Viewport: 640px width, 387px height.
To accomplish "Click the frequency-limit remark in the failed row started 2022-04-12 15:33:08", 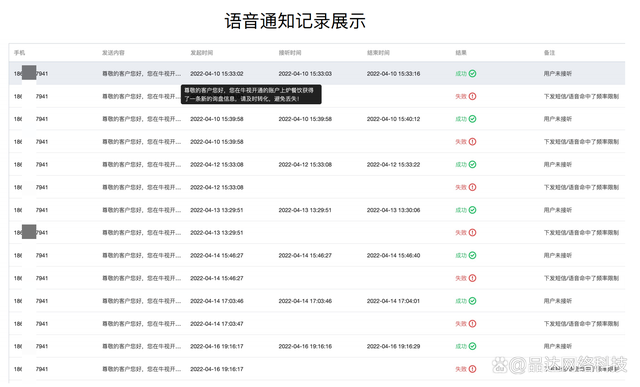I will [581, 187].
